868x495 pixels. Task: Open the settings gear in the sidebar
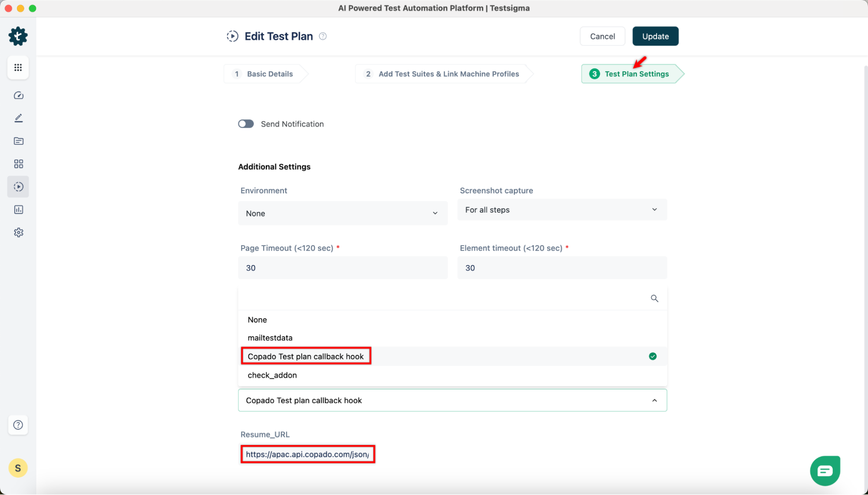point(18,233)
